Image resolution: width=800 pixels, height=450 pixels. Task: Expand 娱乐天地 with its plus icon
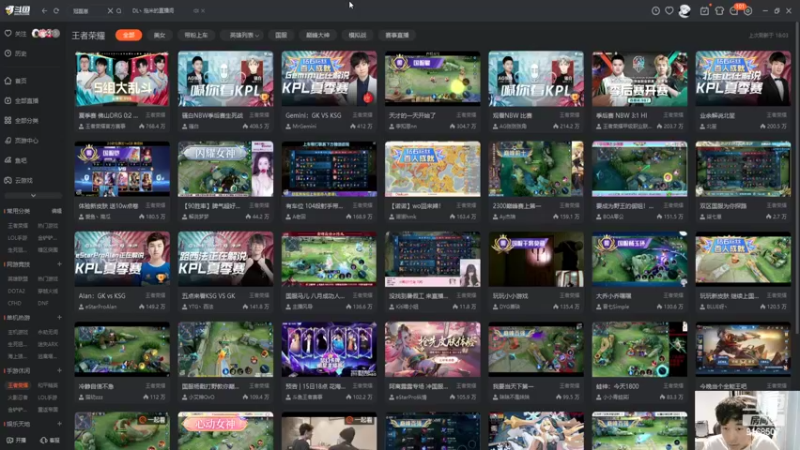point(59,423)
